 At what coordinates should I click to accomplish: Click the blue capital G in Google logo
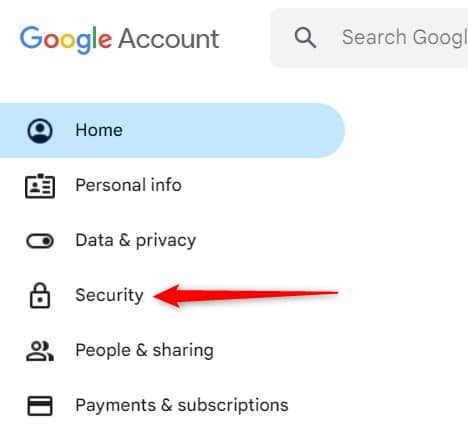(31, 37)
